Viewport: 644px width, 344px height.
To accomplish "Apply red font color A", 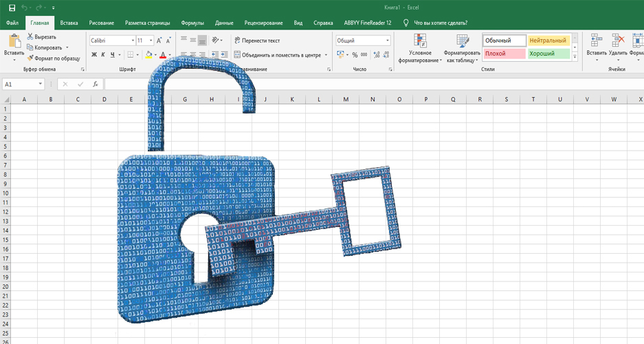I will (x=163, y=54).
